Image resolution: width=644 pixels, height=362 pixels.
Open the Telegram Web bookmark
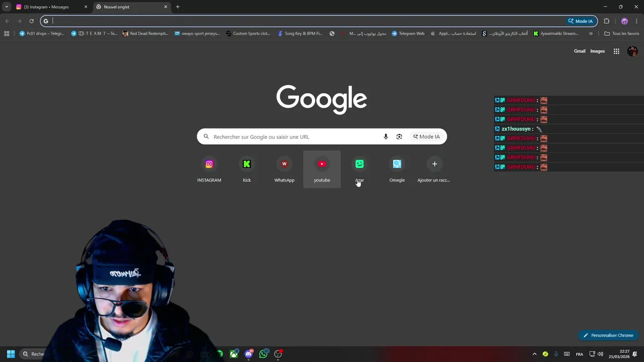[x=408, y=34]
